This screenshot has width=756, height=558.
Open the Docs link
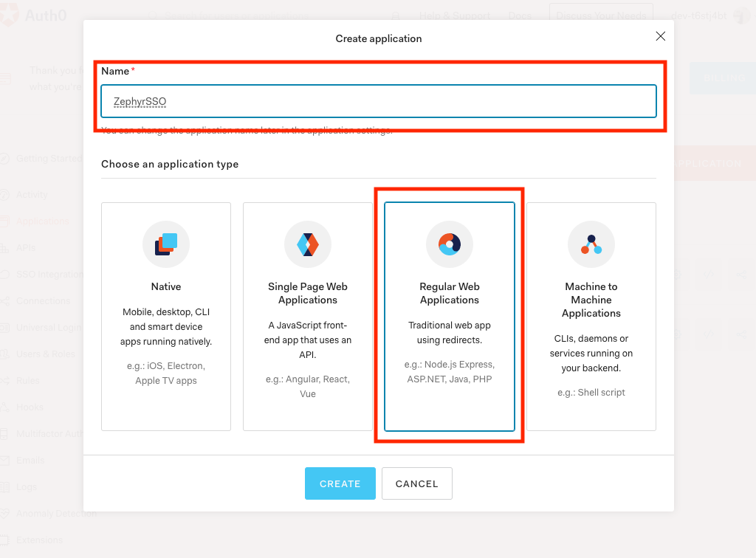coord(519,14)
